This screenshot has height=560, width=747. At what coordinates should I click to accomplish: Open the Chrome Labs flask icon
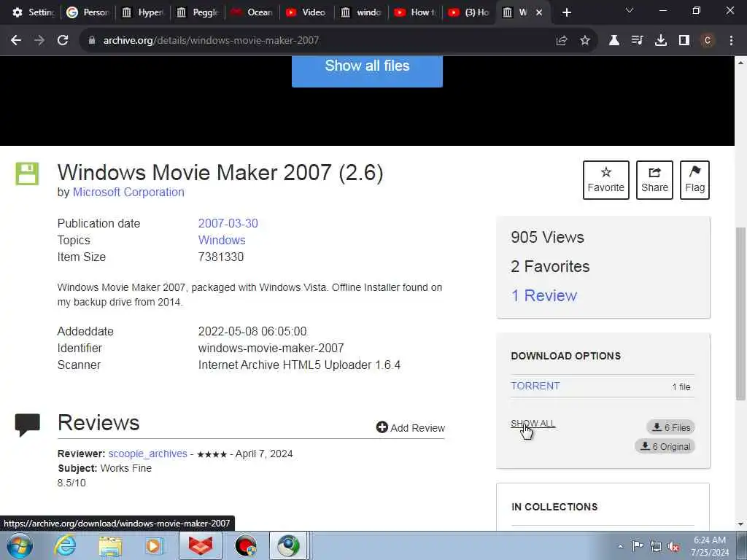tap(614, 41)
